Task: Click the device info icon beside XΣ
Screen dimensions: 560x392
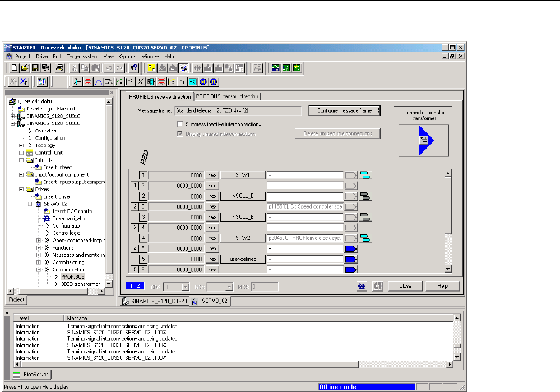Action: pos(42,82)
